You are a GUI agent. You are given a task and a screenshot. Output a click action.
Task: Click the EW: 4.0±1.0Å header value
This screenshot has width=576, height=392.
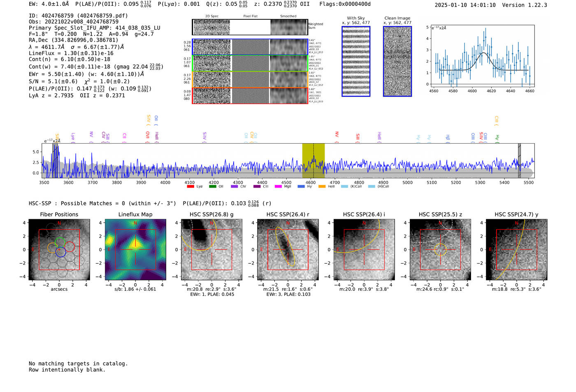49,4
